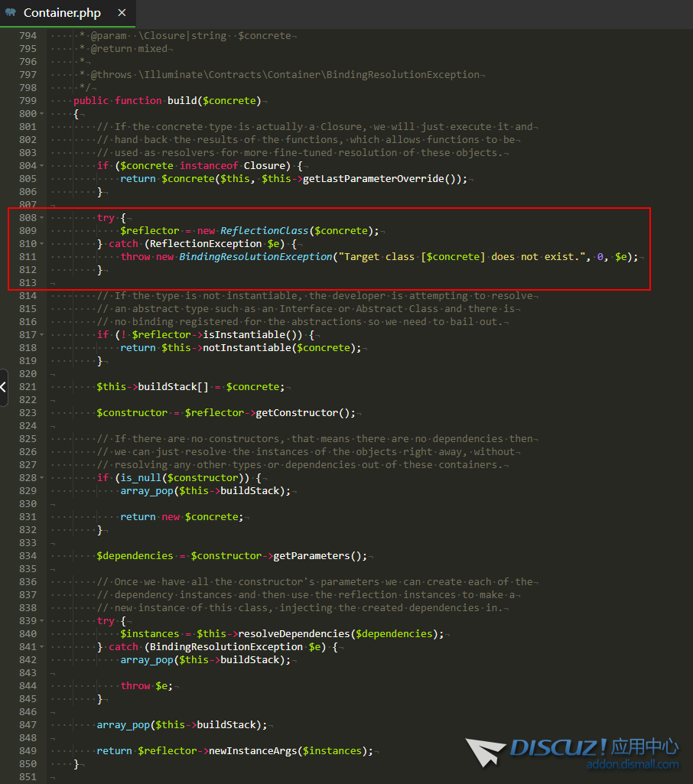Switch to the Container.php tab
This screenshot has width=693, height=784.
[x=61, y=13]
